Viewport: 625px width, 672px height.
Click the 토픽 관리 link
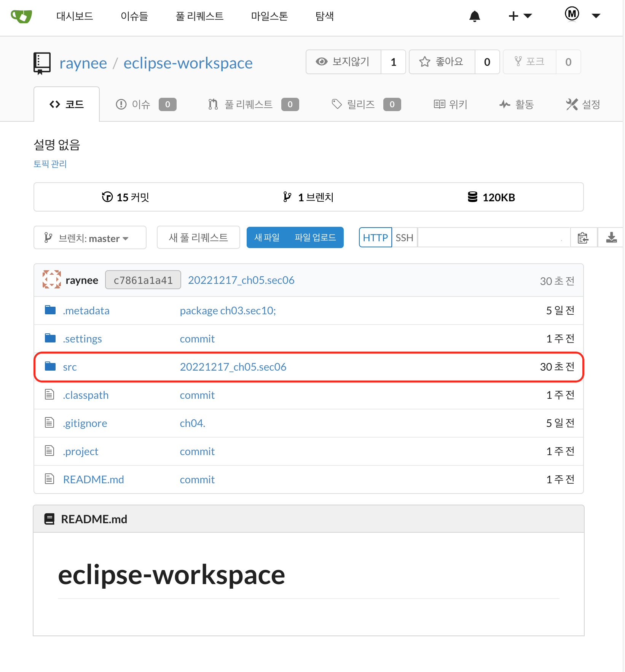(50, 164)
